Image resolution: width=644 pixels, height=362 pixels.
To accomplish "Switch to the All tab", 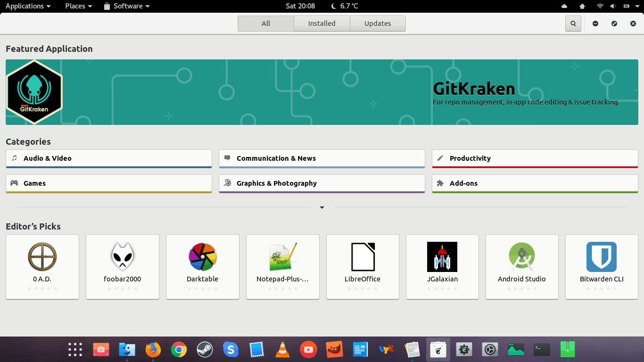I will (266, 24).
